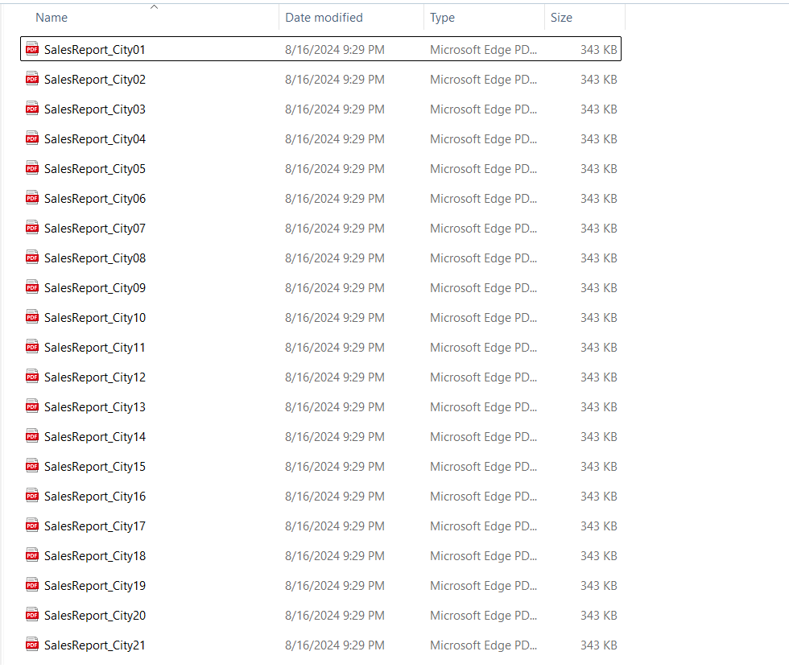Select the file name SalesReport_City09

[95, 288]
